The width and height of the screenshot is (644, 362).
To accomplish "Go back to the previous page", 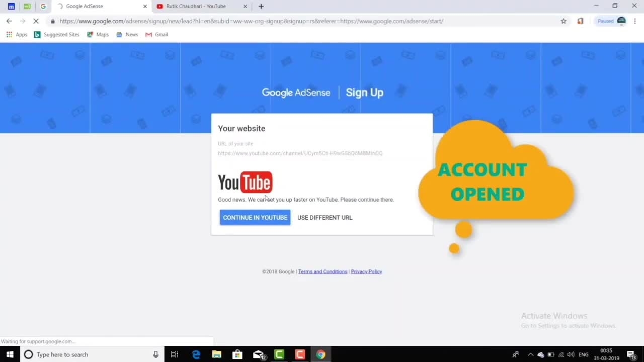I will point(9,21).
